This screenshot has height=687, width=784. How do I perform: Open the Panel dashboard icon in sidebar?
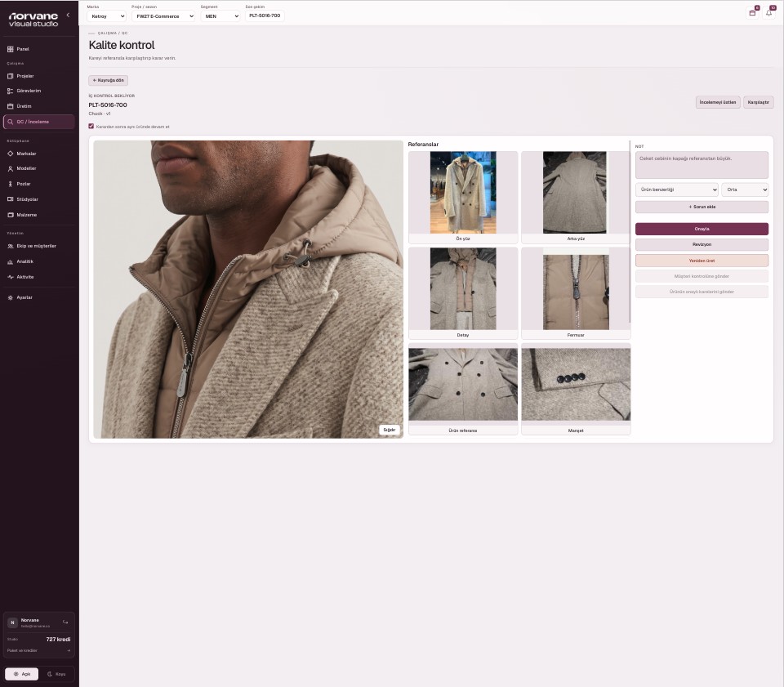click(11, 49)
